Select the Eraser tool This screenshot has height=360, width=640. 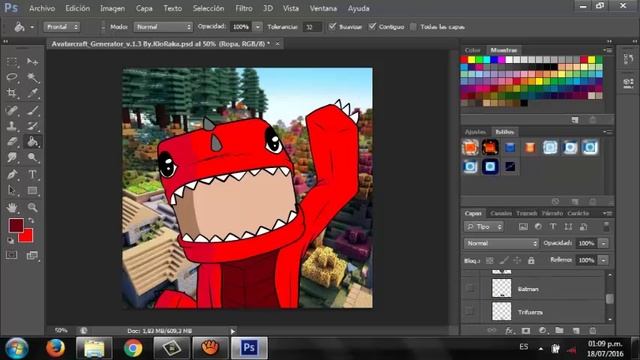12,142
